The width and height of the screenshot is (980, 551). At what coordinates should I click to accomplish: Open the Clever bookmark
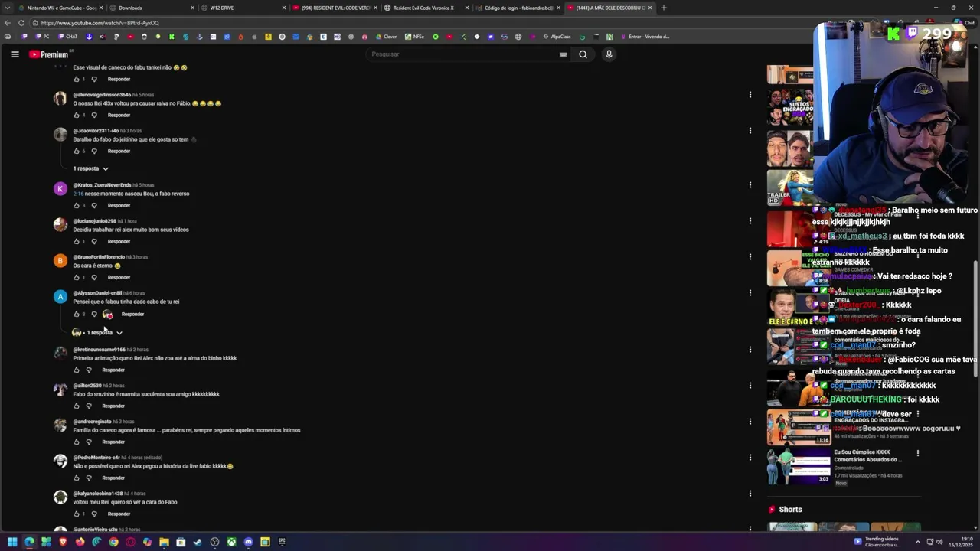tap(386, 37)
